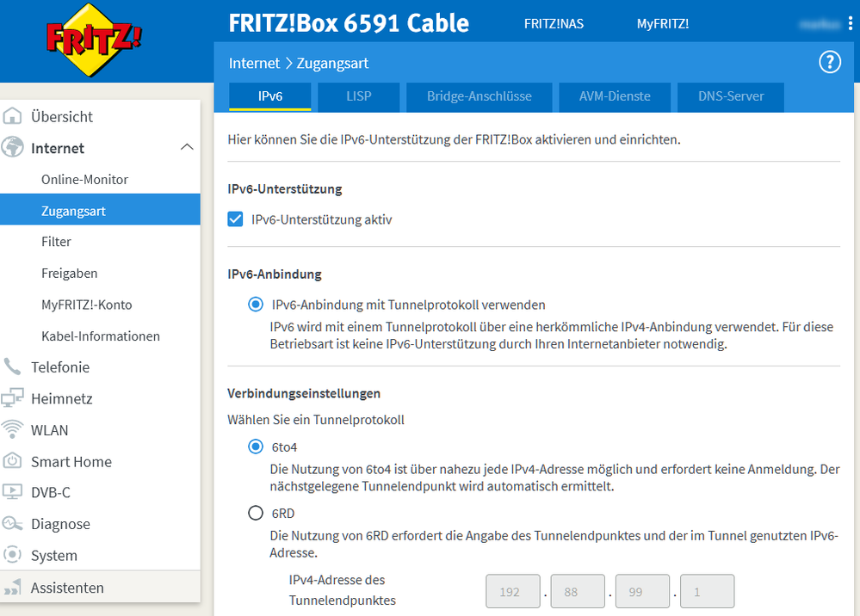Click the FRITZ! logo

pos(94,40)
